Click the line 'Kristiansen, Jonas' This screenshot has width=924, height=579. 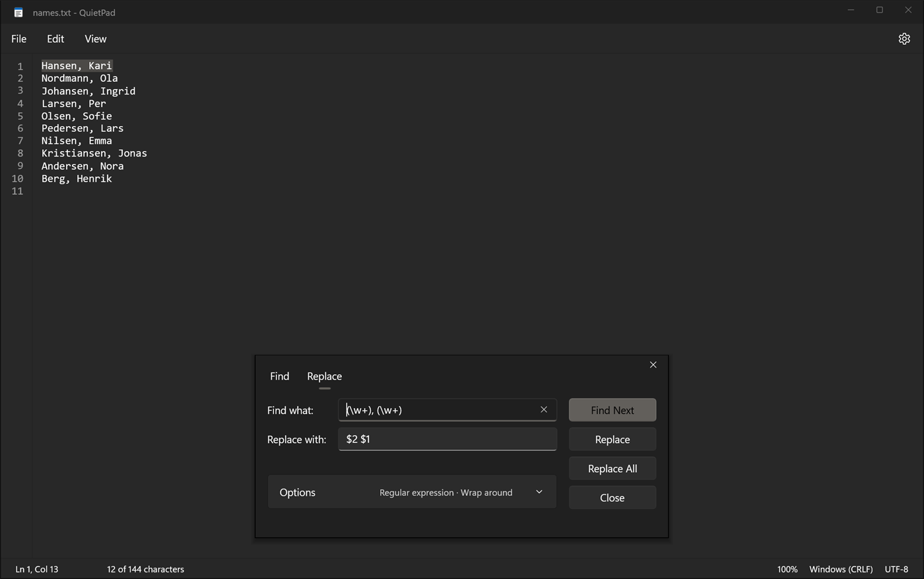pyautogui.click(x=94, y=154)
